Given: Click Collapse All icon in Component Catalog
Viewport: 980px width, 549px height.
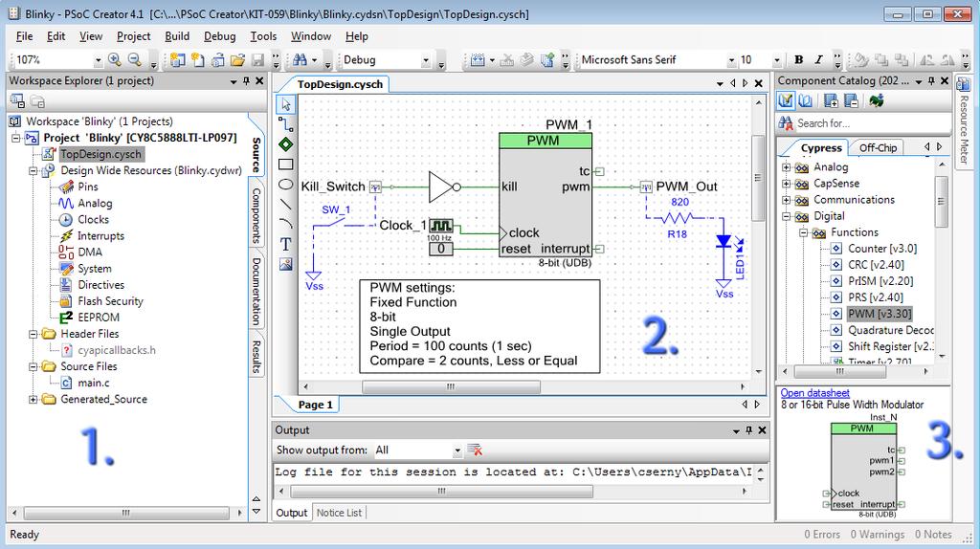Looking at the screenshot, I should click(x=851, y=100).
